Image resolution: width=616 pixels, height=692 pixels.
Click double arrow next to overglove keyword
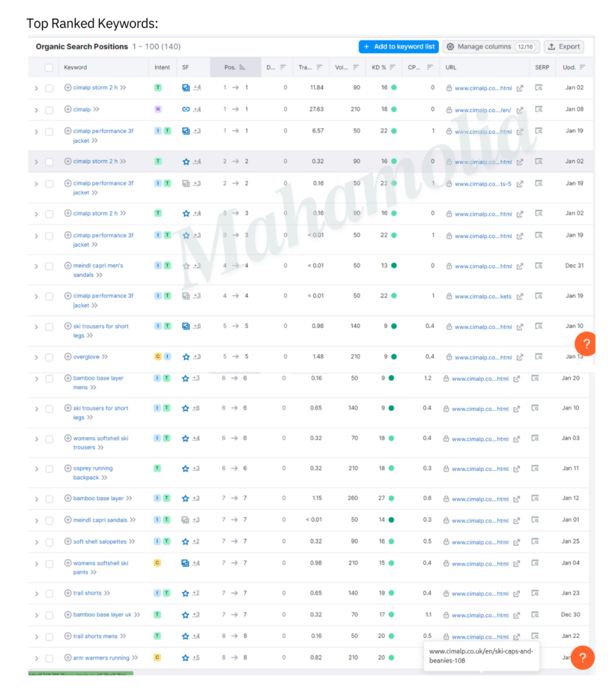click(105, 357)
